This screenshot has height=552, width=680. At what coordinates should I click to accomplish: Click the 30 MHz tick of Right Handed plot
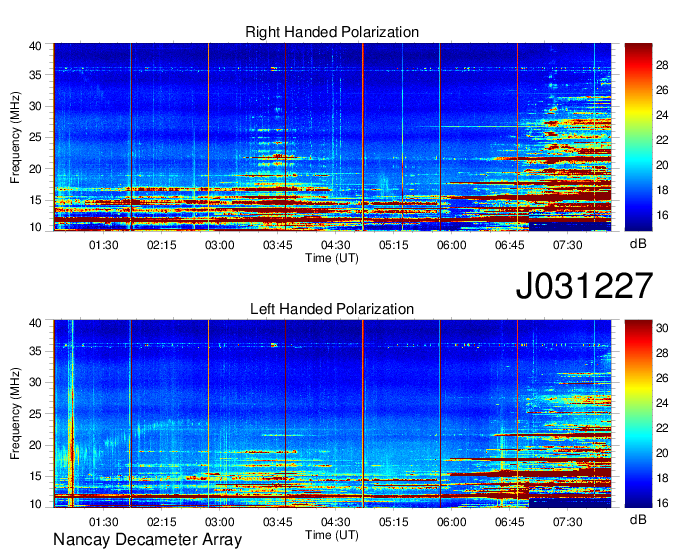36,106
